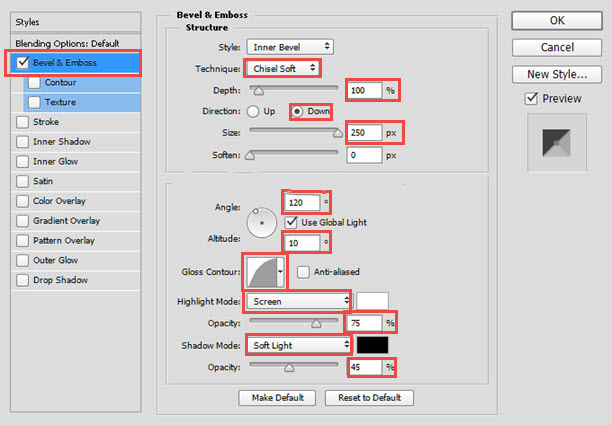
Task: Enable the Drop Shadow checkbox
Action: click(23, 280)
